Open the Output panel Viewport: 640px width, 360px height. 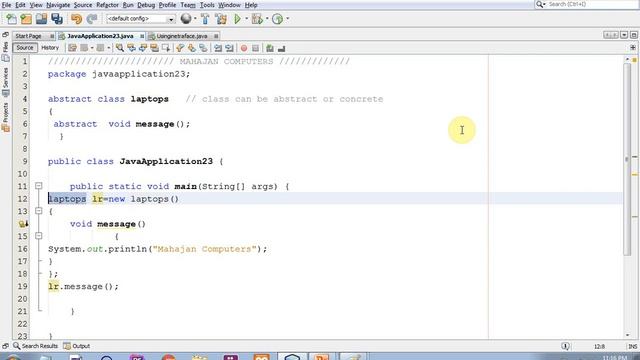[77, 346]
